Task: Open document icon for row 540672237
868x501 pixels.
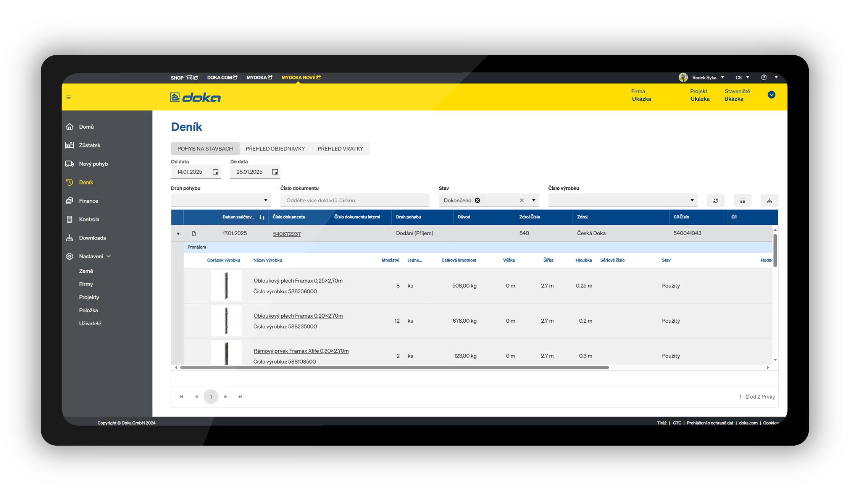Action: coord(194,234)
